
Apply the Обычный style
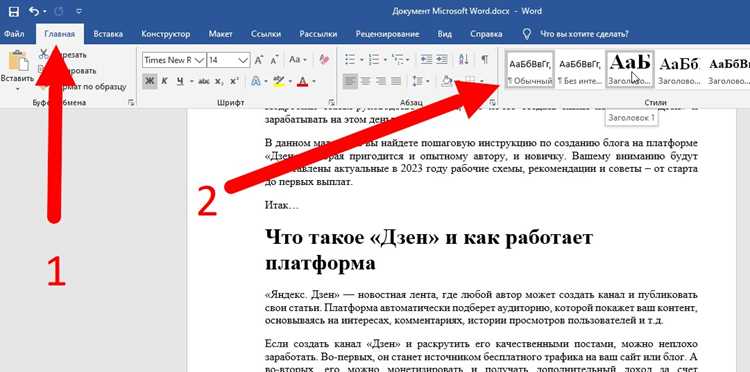(x=530, y=69)
